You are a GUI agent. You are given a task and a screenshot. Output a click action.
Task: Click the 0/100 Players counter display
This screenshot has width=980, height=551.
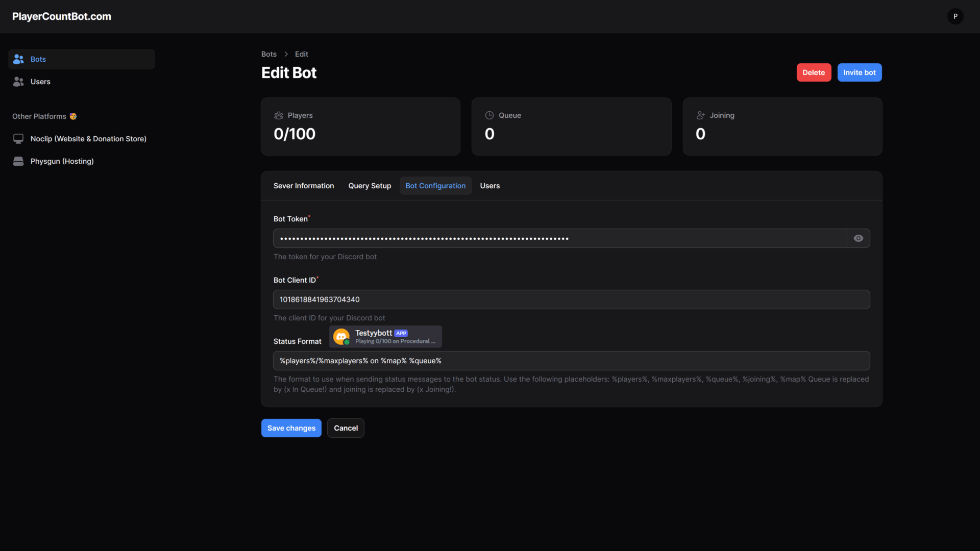pos(295,134)
